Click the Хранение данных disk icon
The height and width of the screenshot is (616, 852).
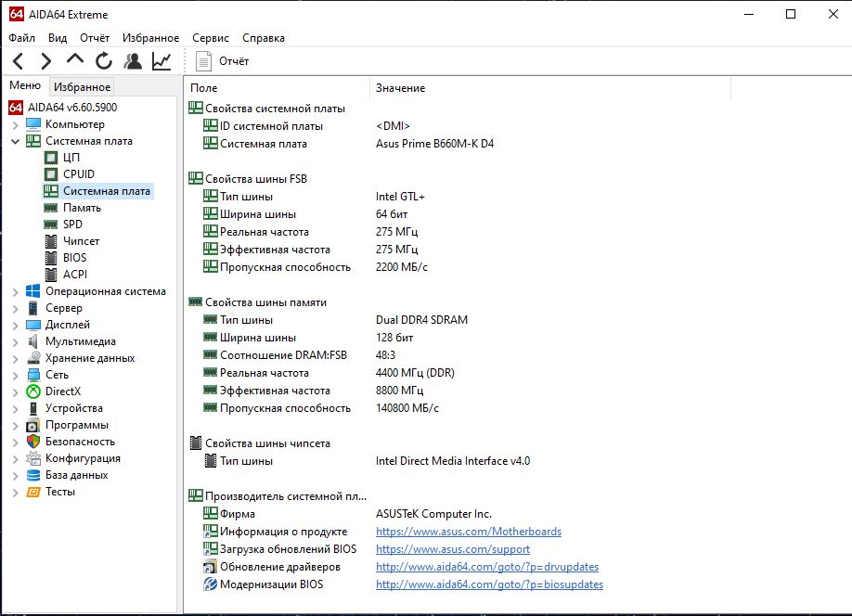pyautogui.click(x=33, y=358)
